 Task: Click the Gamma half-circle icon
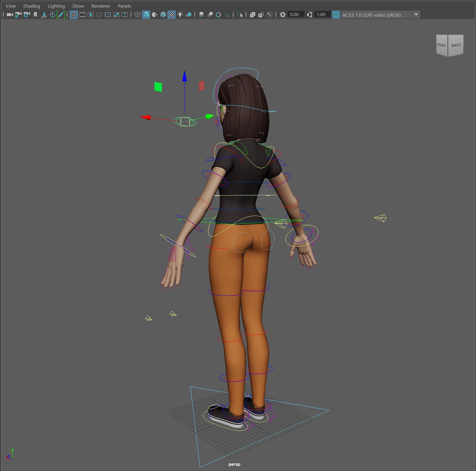[309, 15]
